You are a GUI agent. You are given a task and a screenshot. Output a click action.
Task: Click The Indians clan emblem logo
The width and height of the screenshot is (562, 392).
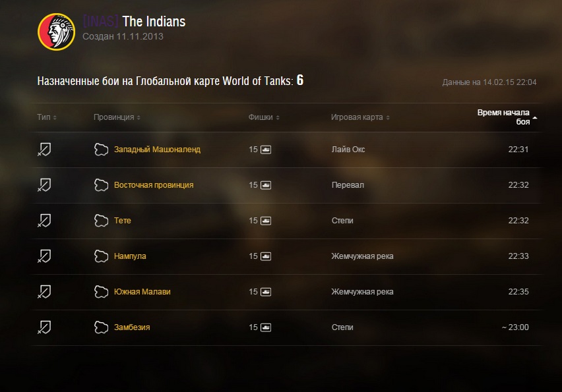56,32
